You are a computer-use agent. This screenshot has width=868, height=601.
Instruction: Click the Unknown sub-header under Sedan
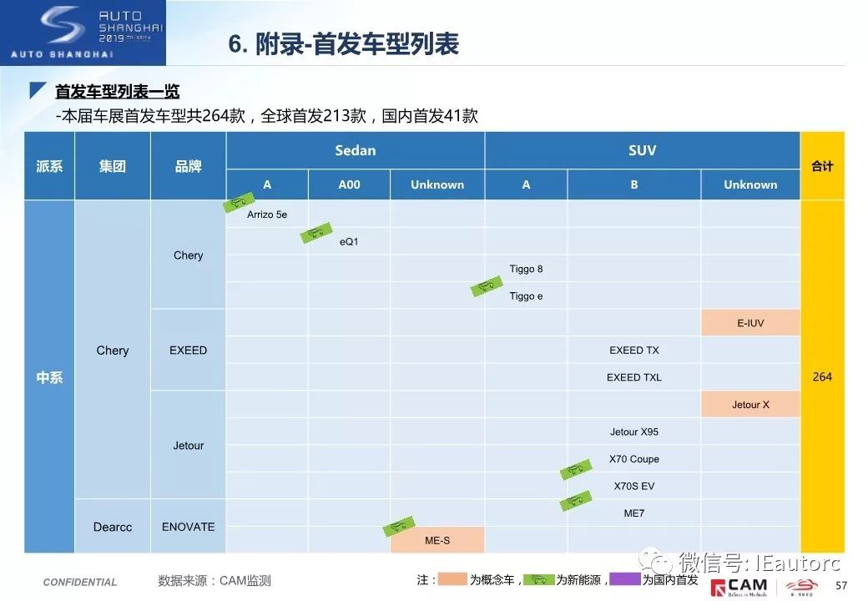pyautogui.click(x=437, y=184)
